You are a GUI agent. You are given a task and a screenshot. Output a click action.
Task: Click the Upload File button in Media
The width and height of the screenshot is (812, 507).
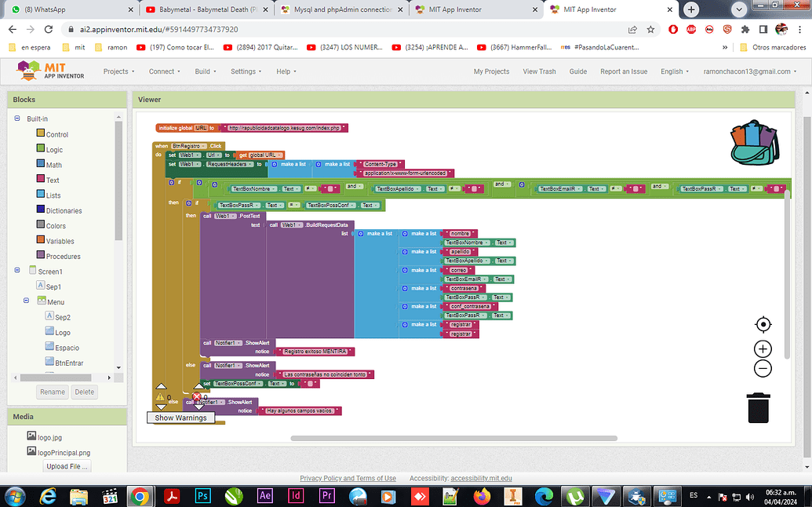pos(66,465)
